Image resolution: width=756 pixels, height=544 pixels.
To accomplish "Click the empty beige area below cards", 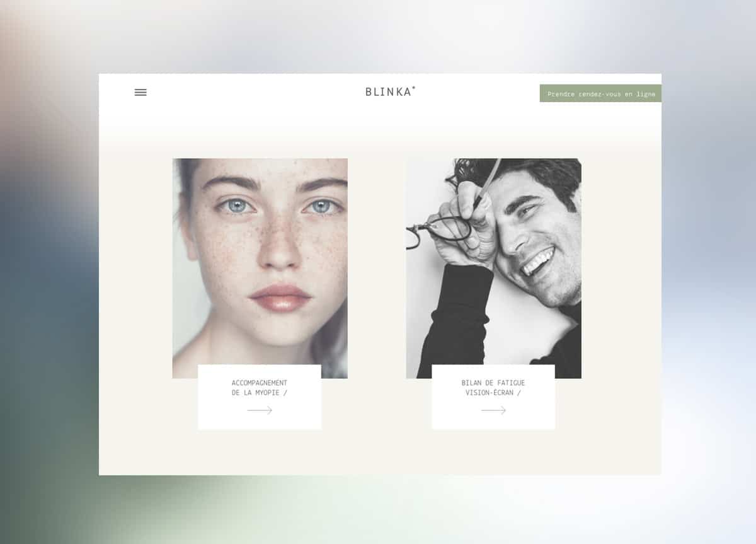I will pos(378,453).
